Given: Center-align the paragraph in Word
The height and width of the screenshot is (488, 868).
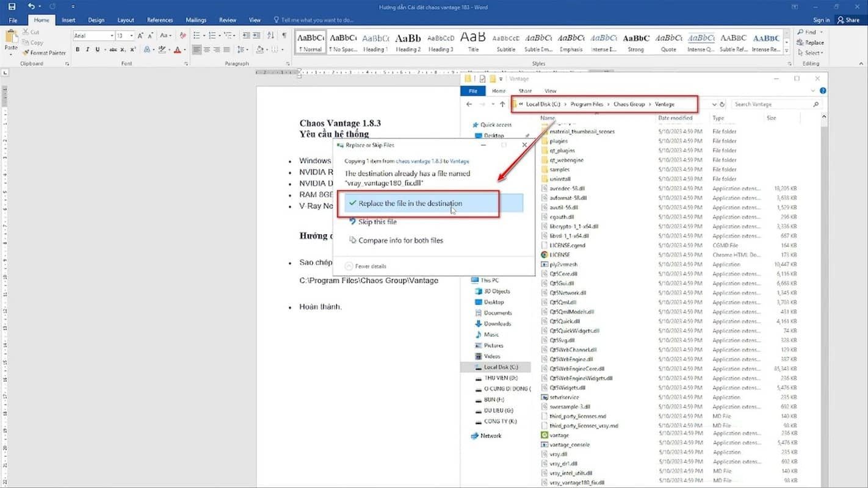Looking at the screenshot, I should (207, 49).
